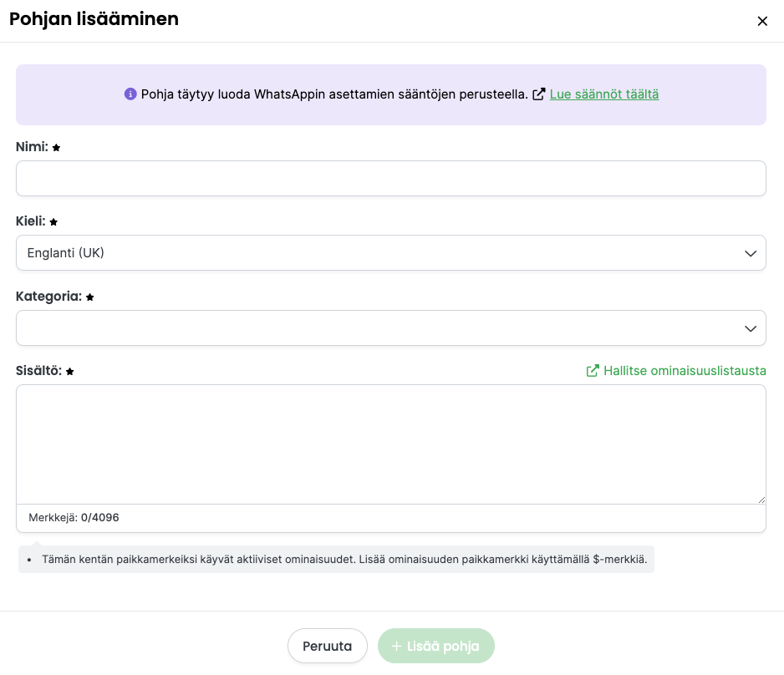Viewport: 784px width, 675px height.
Task: Click external link icon beside Hallitse ominaisuuslistausta
Action: [x=593, y=371]
